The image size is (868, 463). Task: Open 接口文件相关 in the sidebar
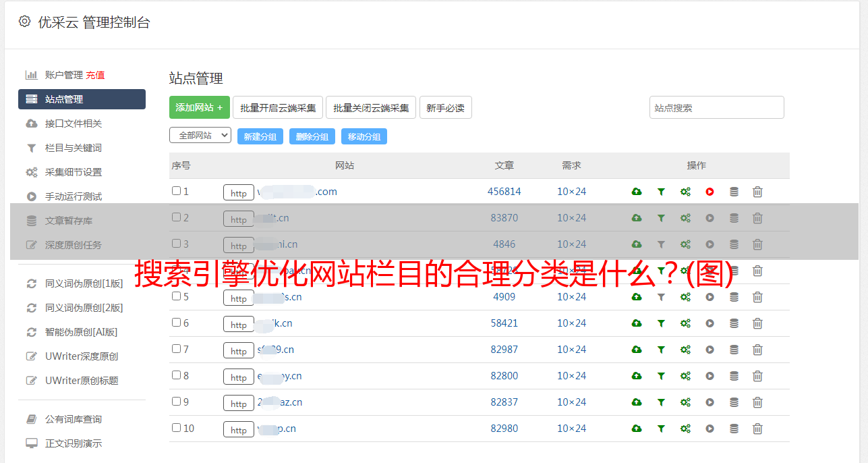coord(74,124)
